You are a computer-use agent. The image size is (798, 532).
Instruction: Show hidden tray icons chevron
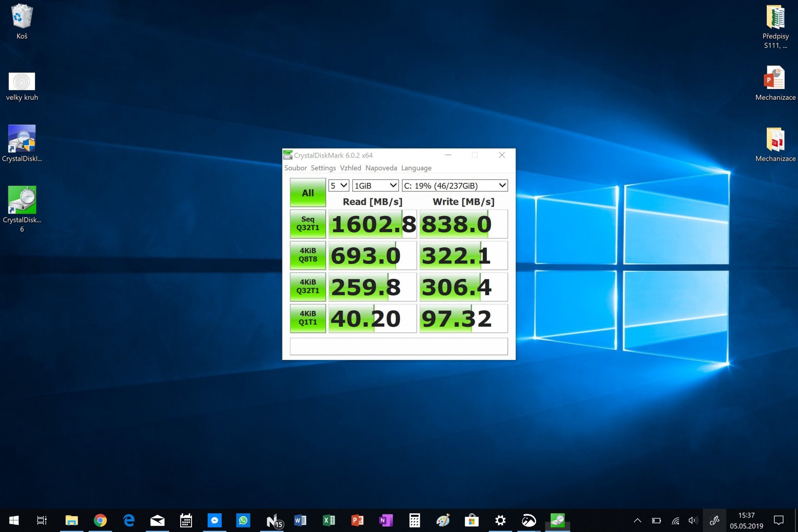[637, 520]
